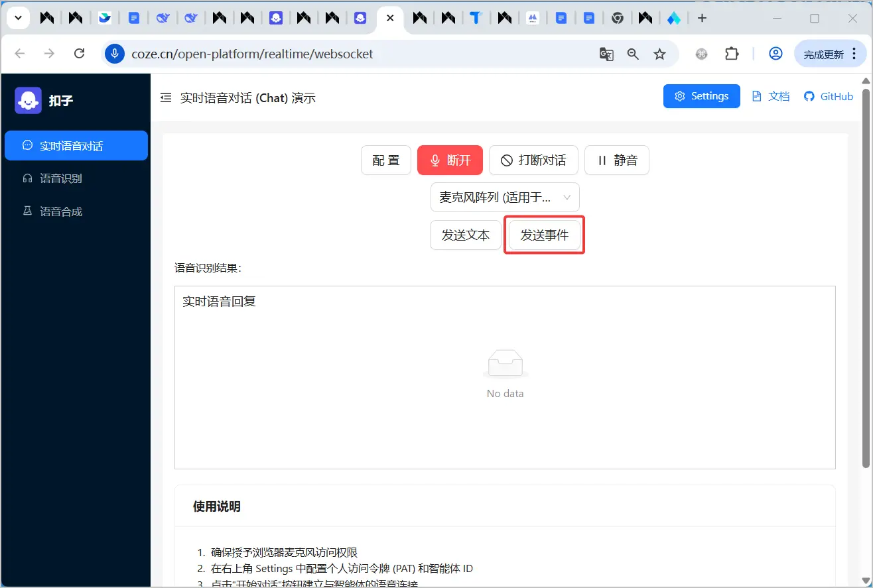Bookmark this page with the star

pyautogui.click(x=659, y=54)
